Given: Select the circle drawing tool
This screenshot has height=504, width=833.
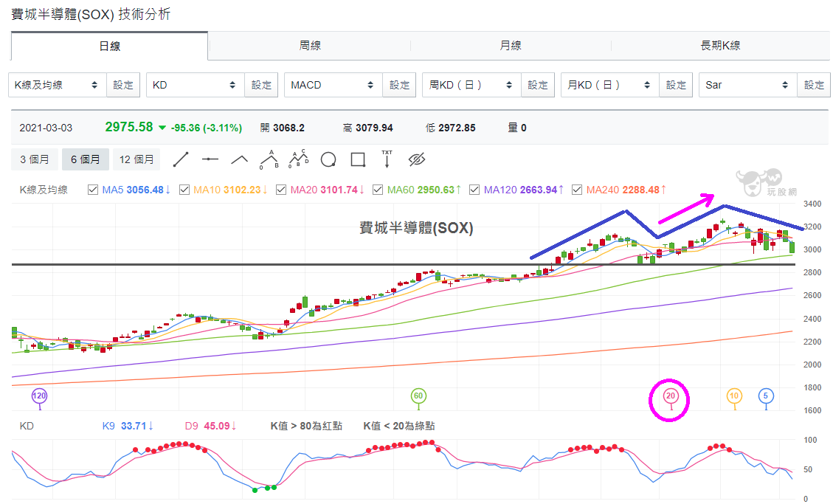Looking at the screenshot, I should coord(328,159).
